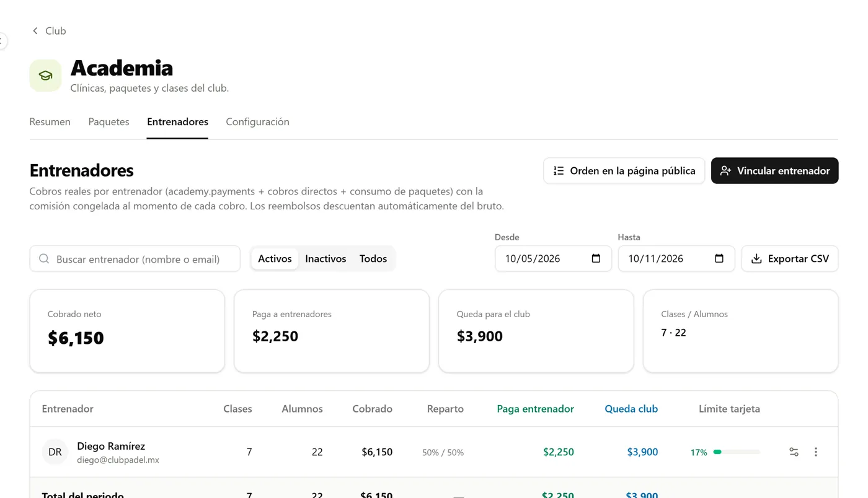Click the Academia graduation cap icon
Screen dimensions: 868x498
(45, 76)
